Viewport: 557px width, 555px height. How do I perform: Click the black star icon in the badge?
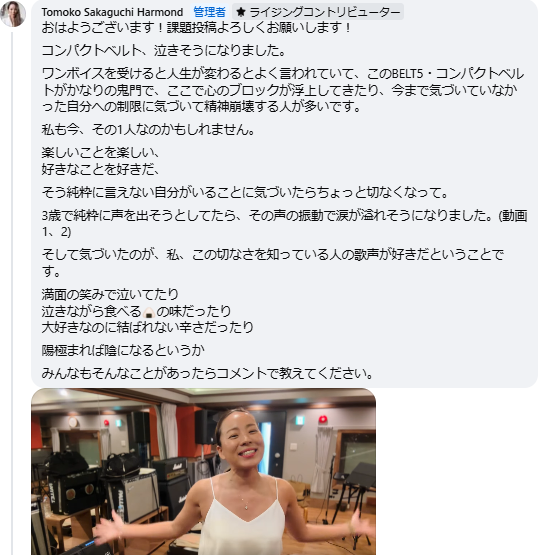(241, 12)
